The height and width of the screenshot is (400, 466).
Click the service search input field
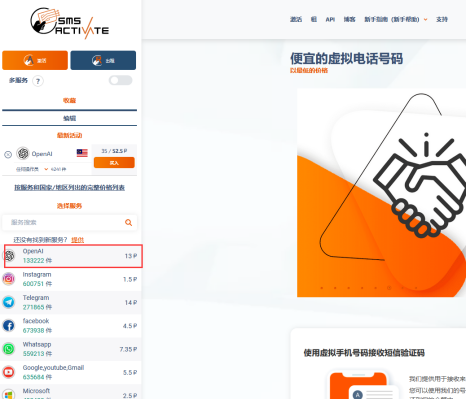click(x=63, y=222)
